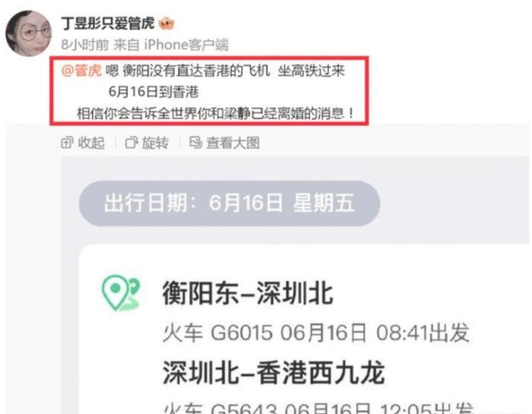This screenshot has width=532, height=414.
Task: Open the @管虎 mention link
Action: 81,71
